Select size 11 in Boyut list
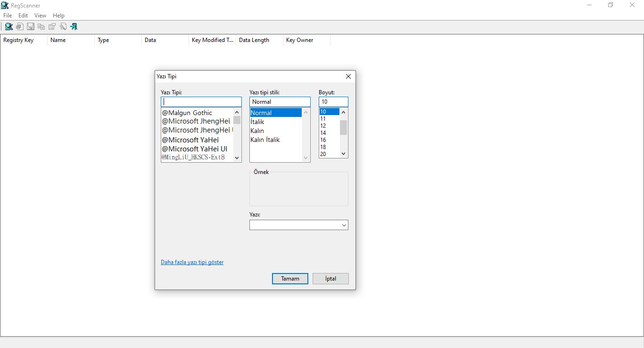This screenshot has height=348, width=644. pos(330,119)
